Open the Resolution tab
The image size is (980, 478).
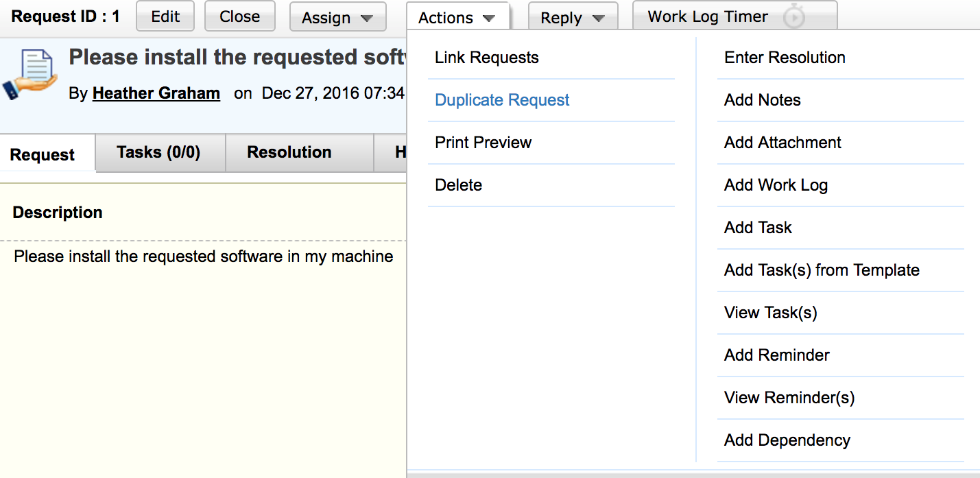point(289,152)
